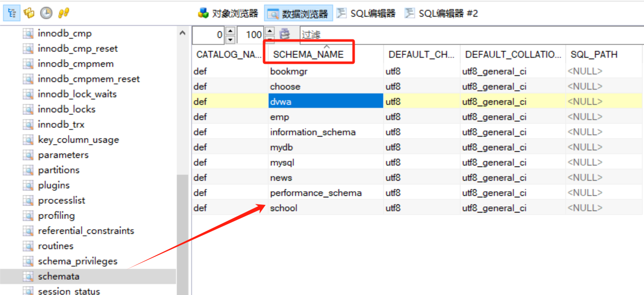Sort by the DEFAULT_COLLATIO... column header
The image size is (644, 295).
[513, 55]
